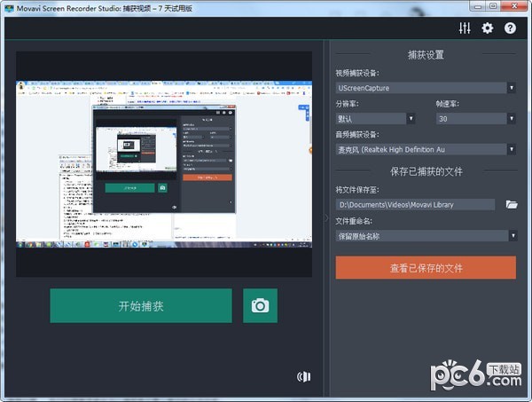Close the Movavi Screen Recorder window

[x=516, y=8]
